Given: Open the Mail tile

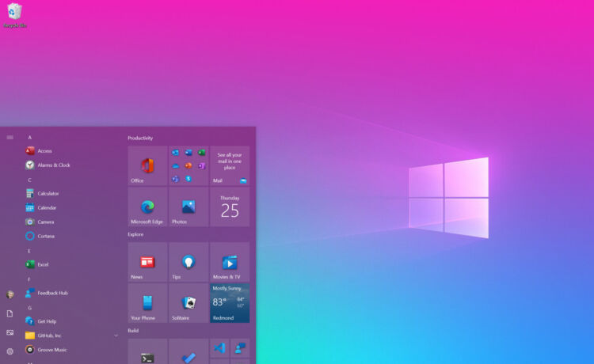Looking at the screenshot, I should tap(230, 165).
